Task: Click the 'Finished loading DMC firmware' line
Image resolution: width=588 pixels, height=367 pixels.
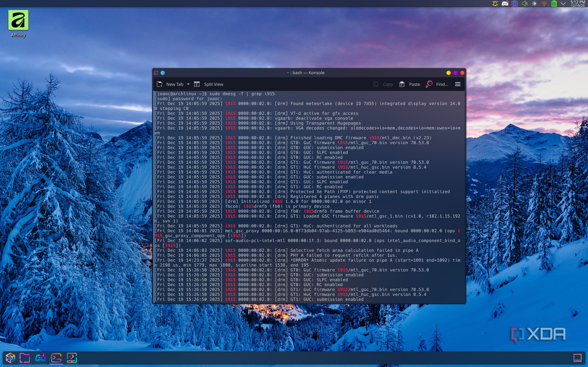Action: tap(293, 138)
